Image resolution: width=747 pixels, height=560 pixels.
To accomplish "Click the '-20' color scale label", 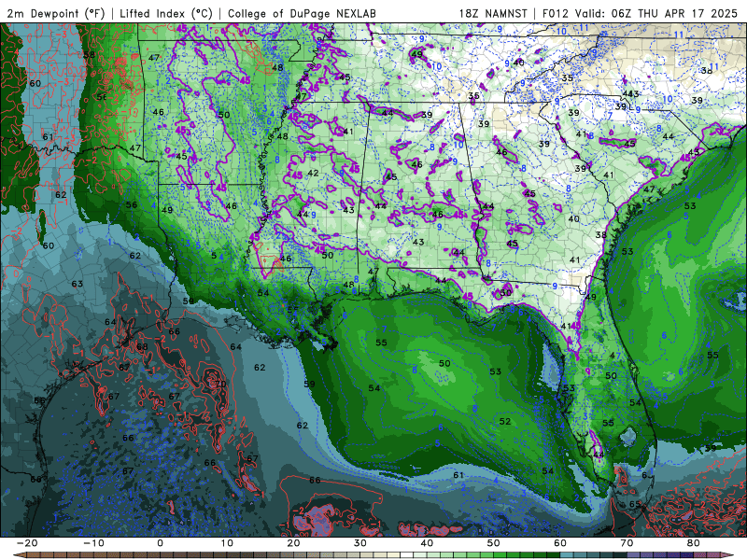I will coord(27,543).
